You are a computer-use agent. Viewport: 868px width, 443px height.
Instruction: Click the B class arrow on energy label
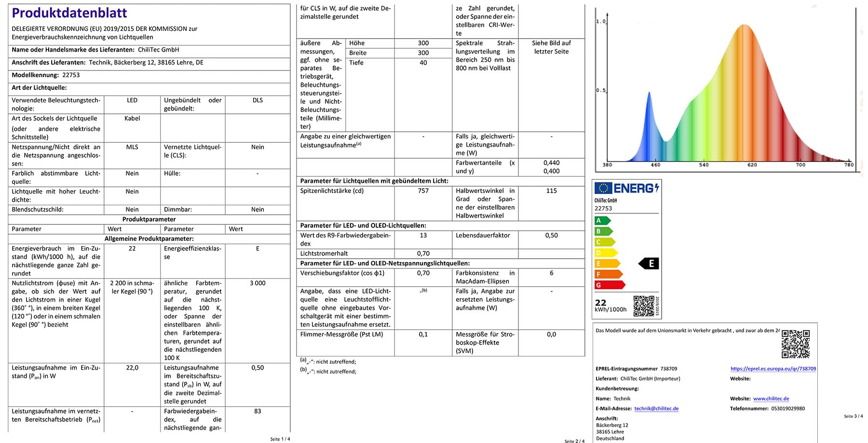604,231
